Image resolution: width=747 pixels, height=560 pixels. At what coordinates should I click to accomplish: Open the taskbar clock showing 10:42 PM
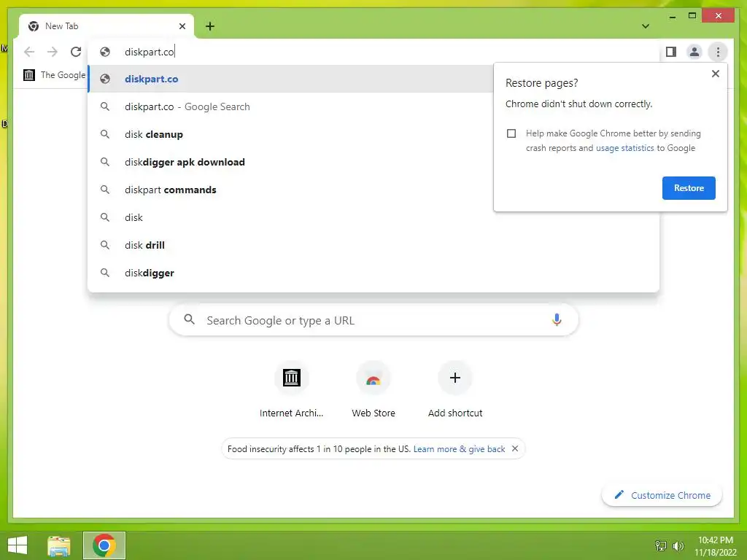tap(716, 546)
